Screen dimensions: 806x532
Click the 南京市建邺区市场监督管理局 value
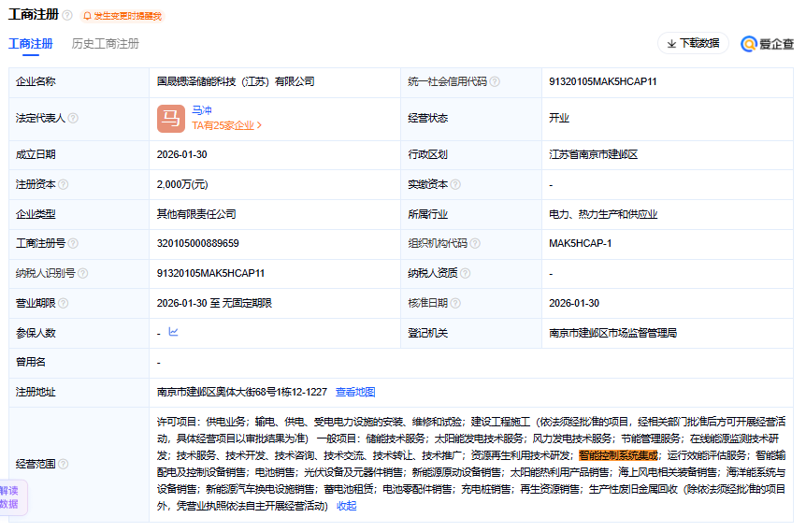point(612,333)
